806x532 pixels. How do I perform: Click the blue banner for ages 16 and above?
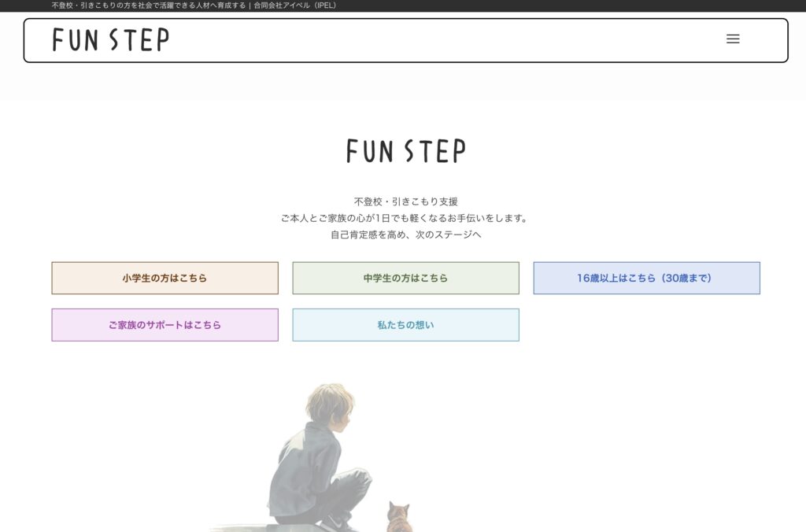tap(646, 278)
